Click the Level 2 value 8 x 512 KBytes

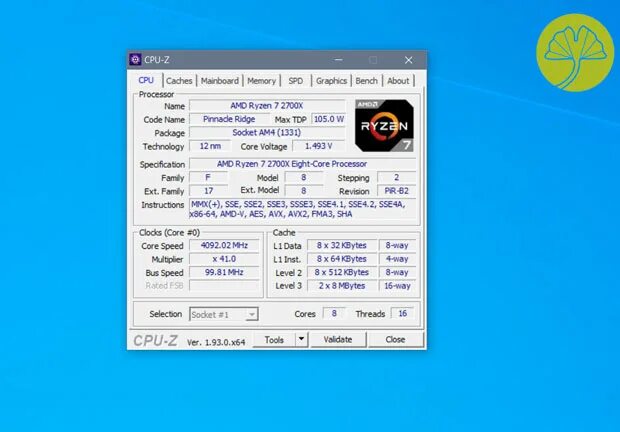pos(342,272)
